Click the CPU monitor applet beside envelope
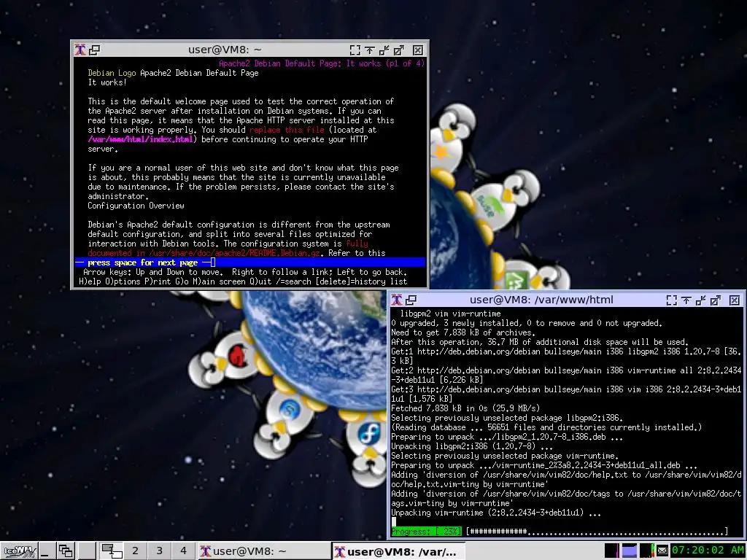The height and width of the screenshot is (560, 747). coord(646,551)
